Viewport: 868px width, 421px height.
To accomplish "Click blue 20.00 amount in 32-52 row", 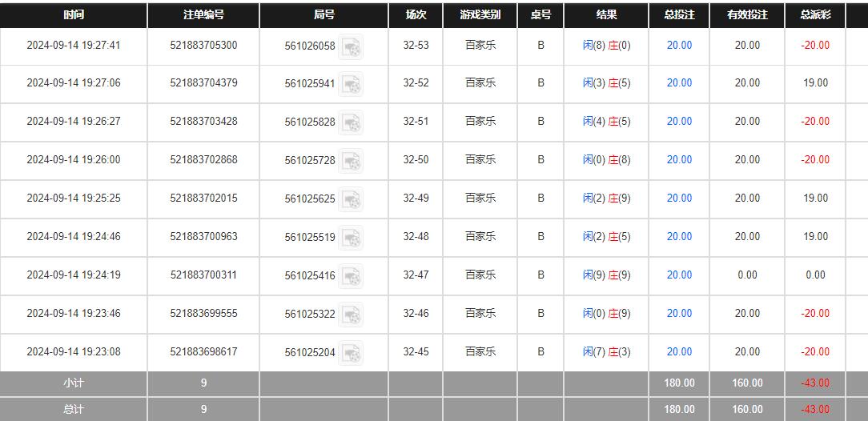I will pos(679,83).
